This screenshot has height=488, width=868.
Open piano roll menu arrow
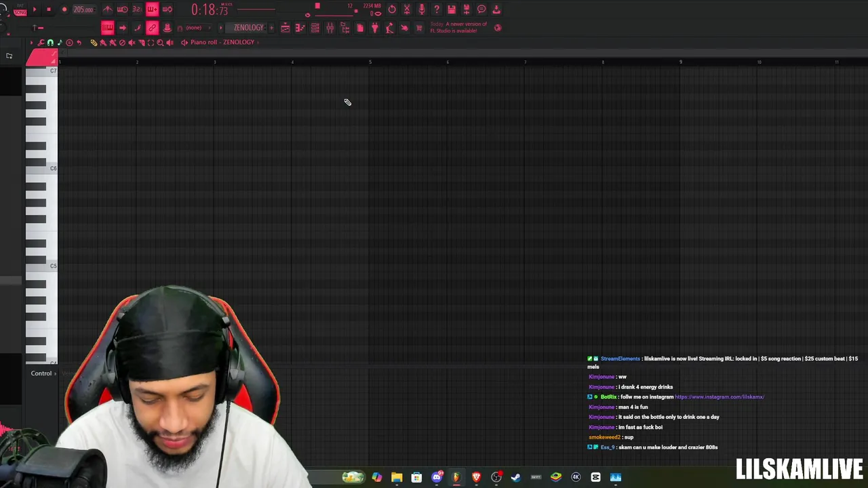(31, 42)
